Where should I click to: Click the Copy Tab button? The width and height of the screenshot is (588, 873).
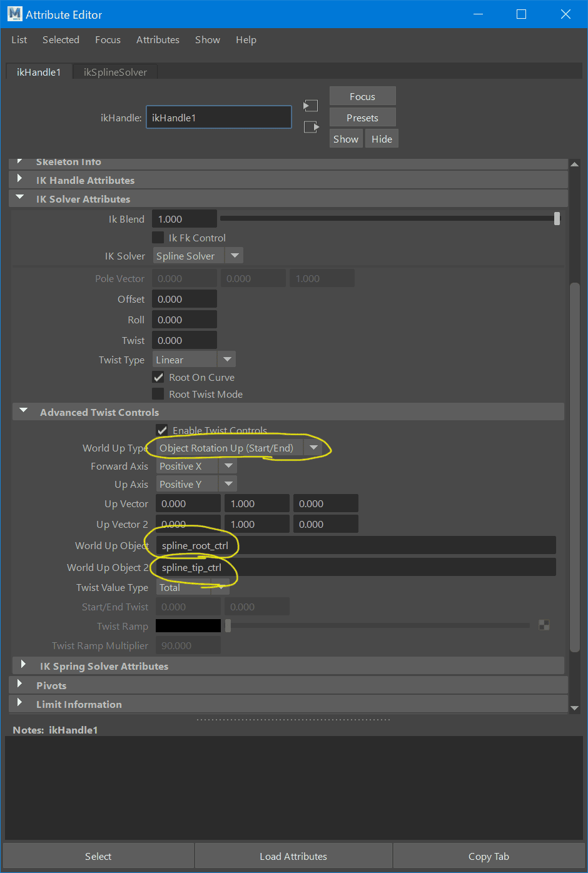[x=489, y=856]
